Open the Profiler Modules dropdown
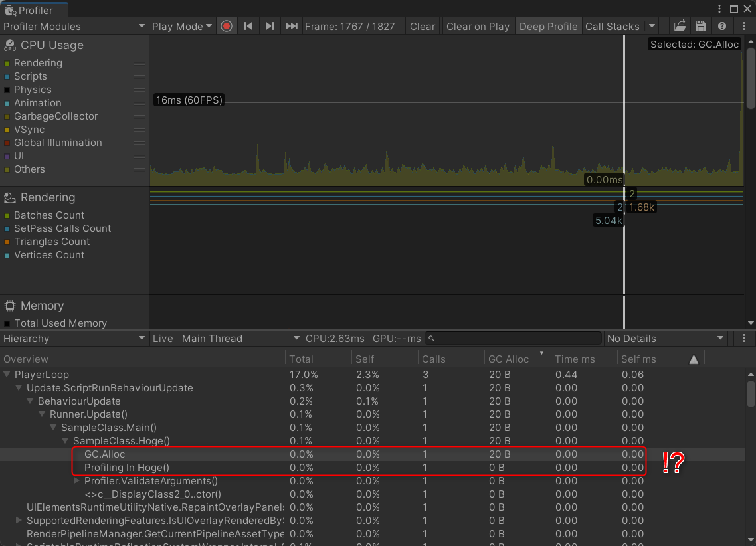The height and width of the screenshot is (546, 756). [74, 26]
